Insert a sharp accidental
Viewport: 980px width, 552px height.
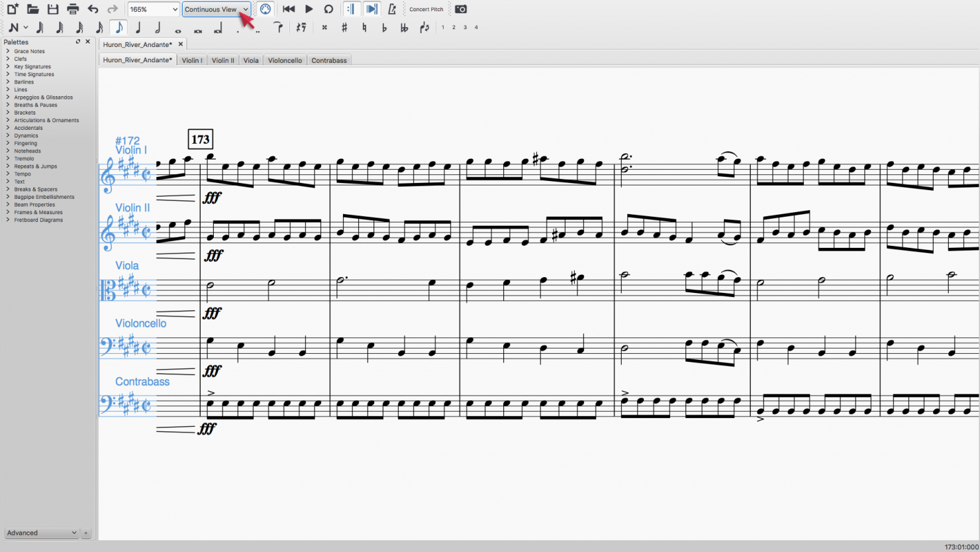pyautogui.click(x=343, y=27)
